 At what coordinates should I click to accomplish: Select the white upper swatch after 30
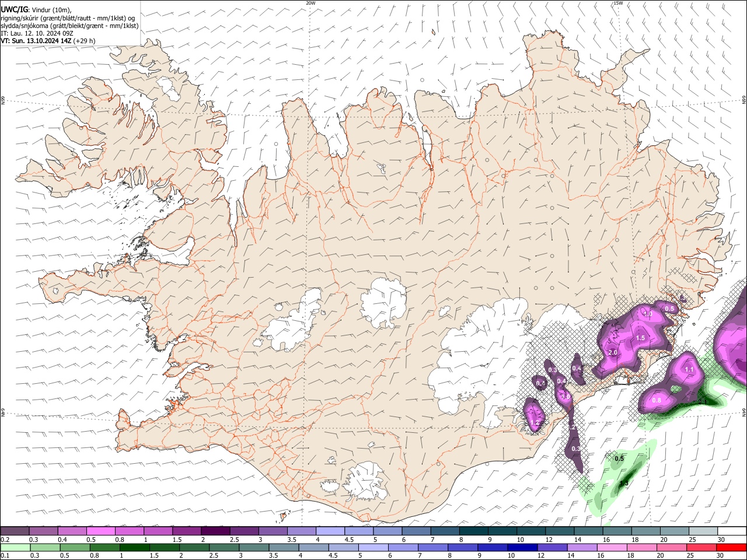(732, 531)
